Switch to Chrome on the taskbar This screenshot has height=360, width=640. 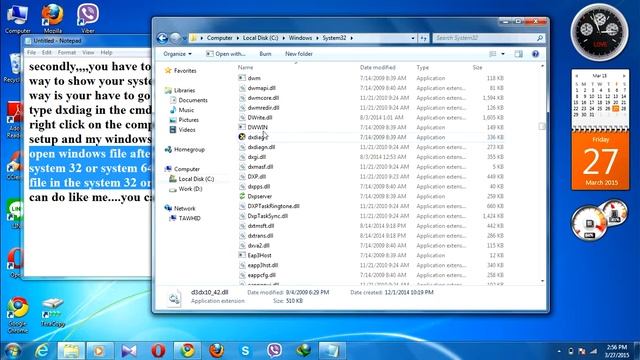(x=187, y=351)
